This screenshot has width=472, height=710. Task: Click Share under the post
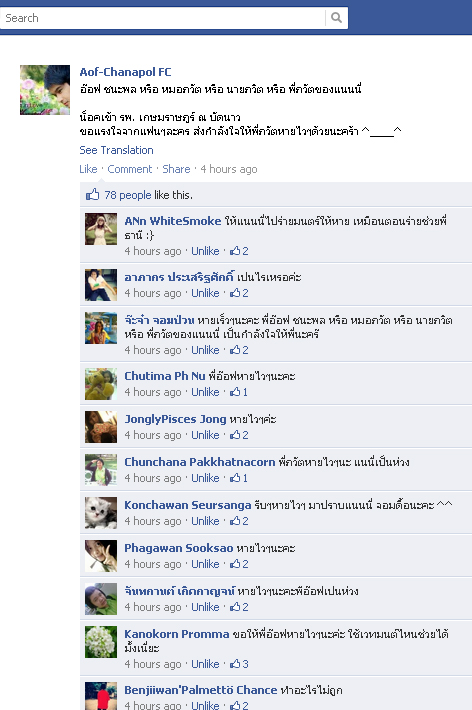pos(176,169)
